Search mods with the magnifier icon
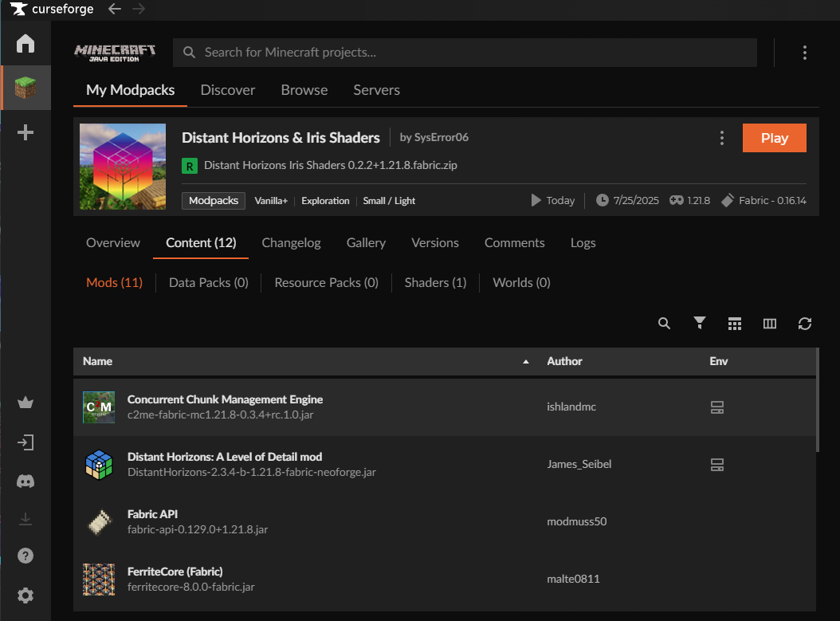The image size is (840, 621). click(x=665, y=323)
